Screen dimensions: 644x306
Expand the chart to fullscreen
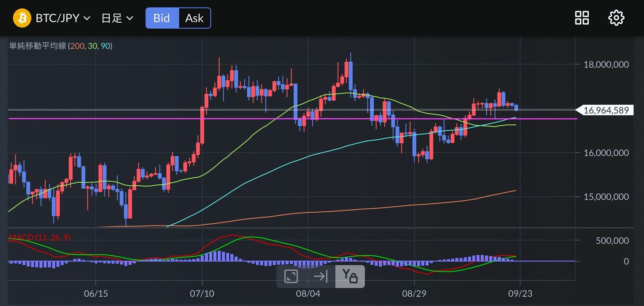click(291, 277)
